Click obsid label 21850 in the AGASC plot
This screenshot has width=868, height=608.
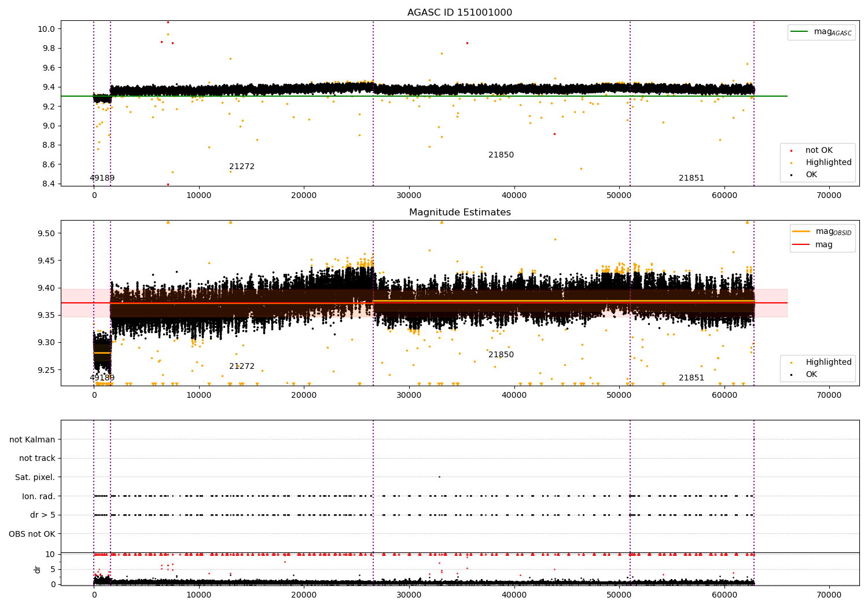[501, 155]
